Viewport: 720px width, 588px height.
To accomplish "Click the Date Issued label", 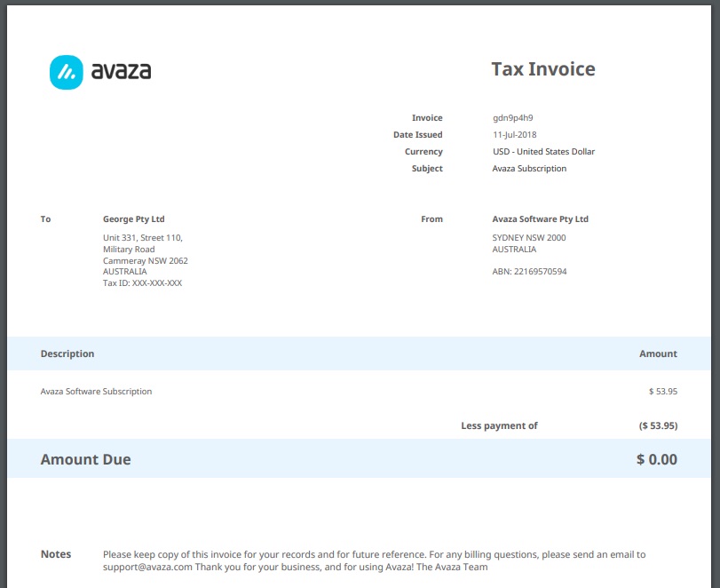I will click(x=418, y=135).
